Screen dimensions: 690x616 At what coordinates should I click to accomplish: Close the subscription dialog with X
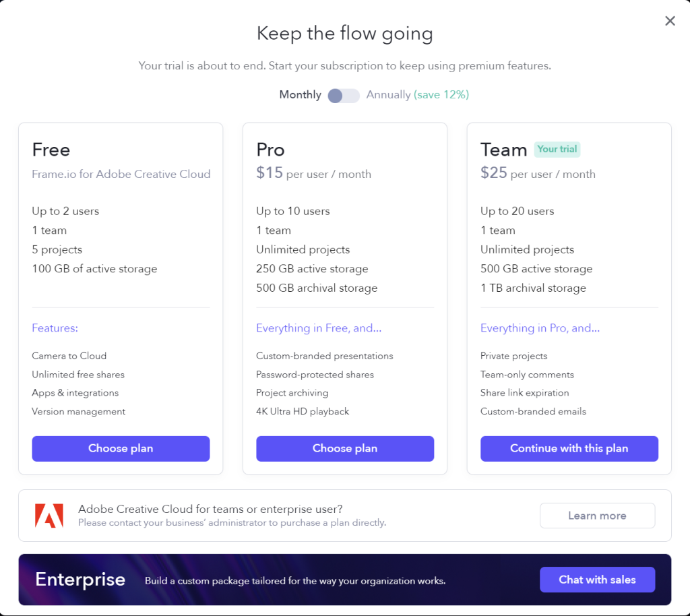tap(670, 21)
